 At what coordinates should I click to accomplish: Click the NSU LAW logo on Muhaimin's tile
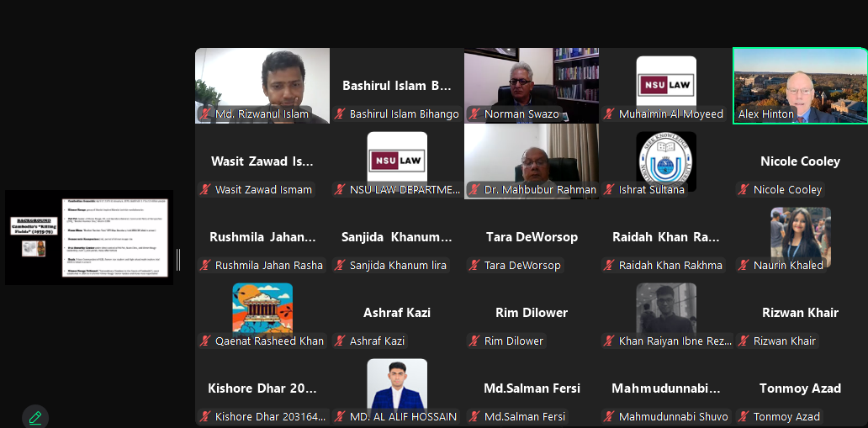(x=666, y=85)
